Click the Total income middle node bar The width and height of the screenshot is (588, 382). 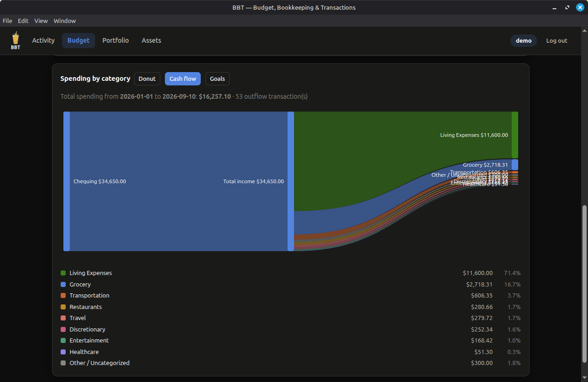[291, 181]
